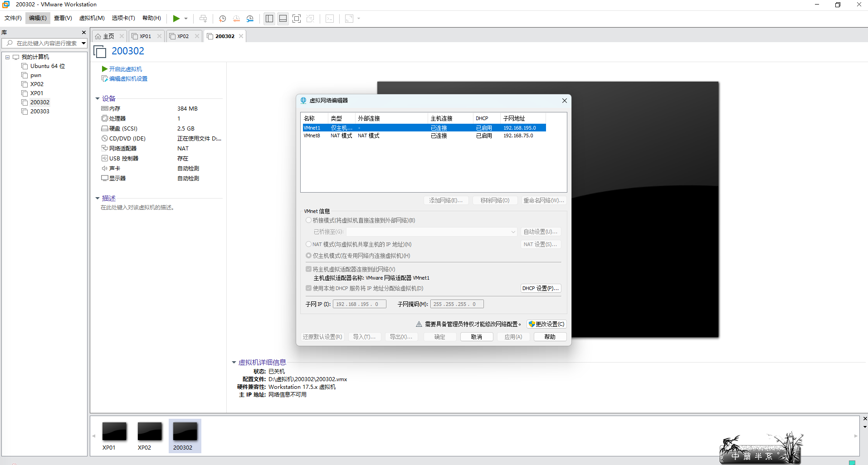Click the 更改设置(C) button
Viewport: 868px width, 465px height.
546,324
